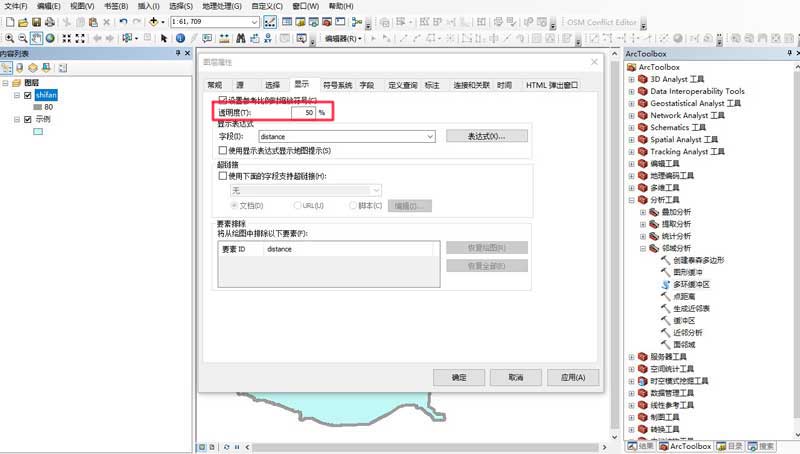Screen dimensions: 800x454
Task: Toggle the scale symbols checkbox above transparency
Action: click(222, 99)
